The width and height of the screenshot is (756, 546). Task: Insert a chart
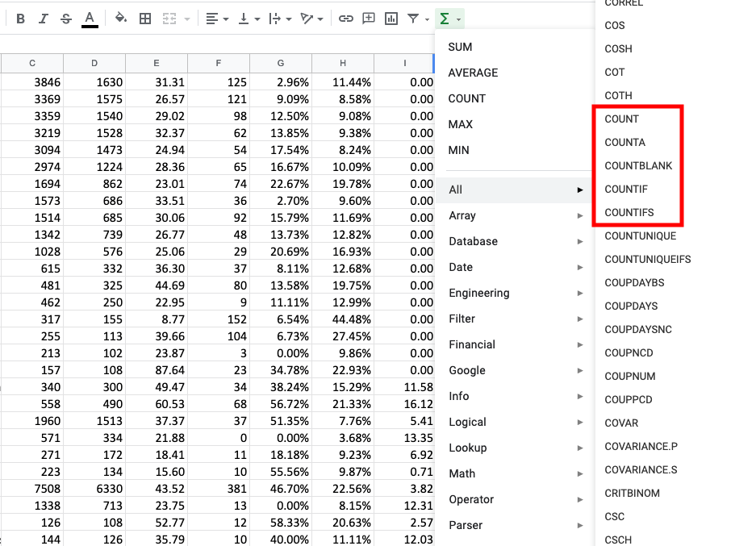point(391,19)
